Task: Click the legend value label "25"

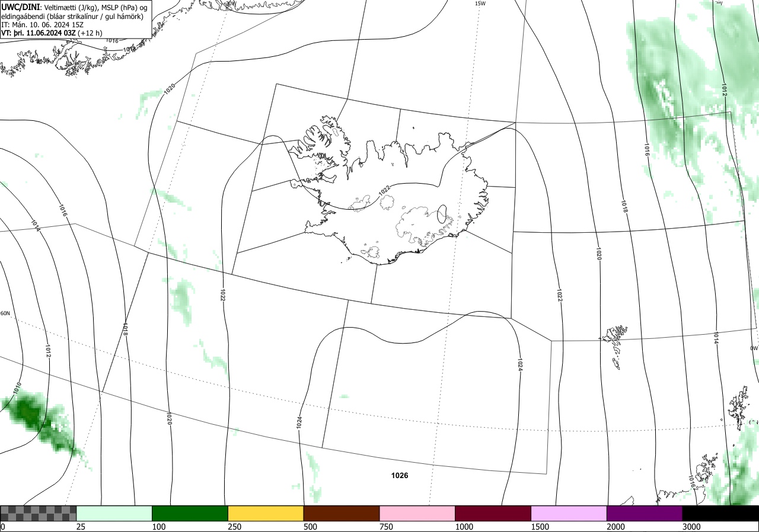Action: pos(81,527)
